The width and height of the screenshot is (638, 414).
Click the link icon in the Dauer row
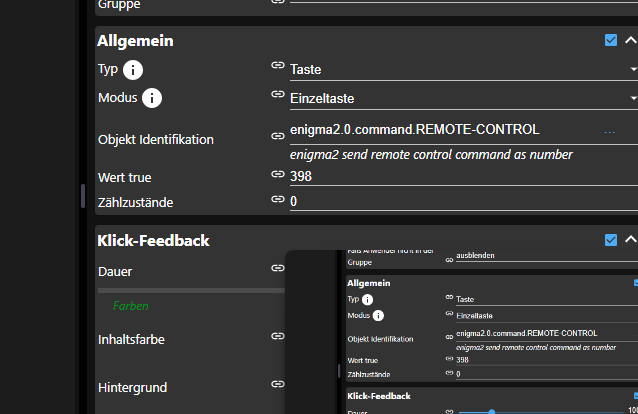(277, 268)
